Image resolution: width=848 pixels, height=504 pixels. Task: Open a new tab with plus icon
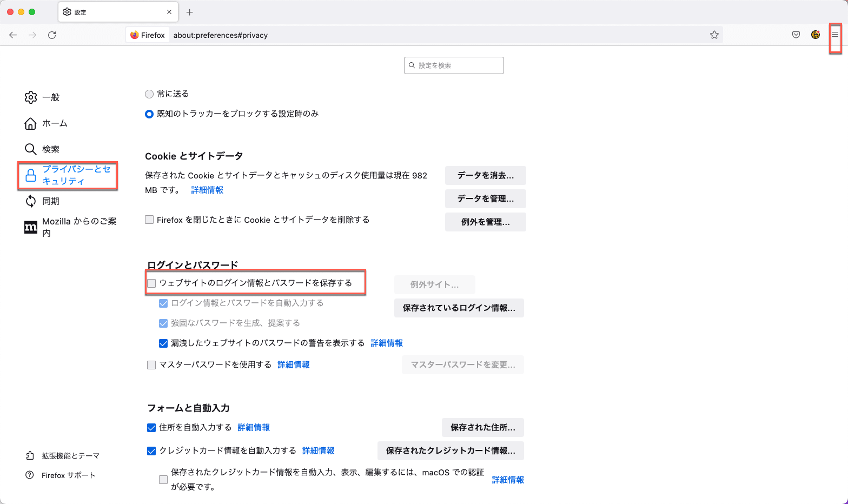point(190,12)
